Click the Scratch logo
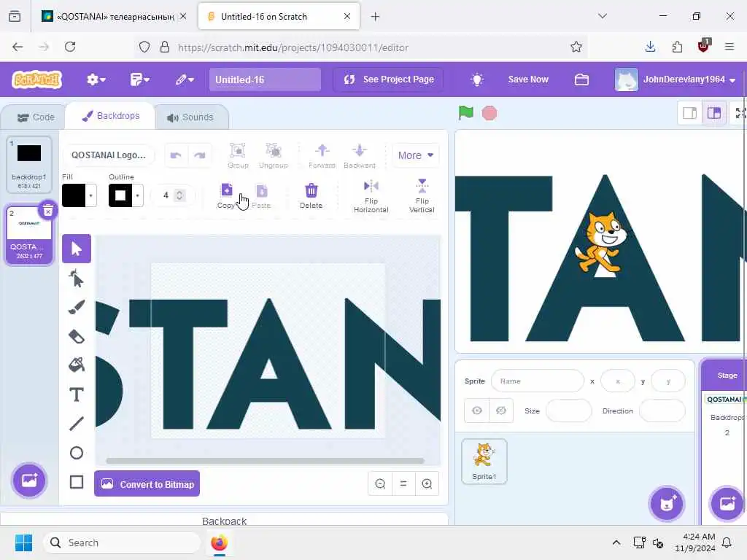This screenshot has height=560, width=747. tap(37, 79)
